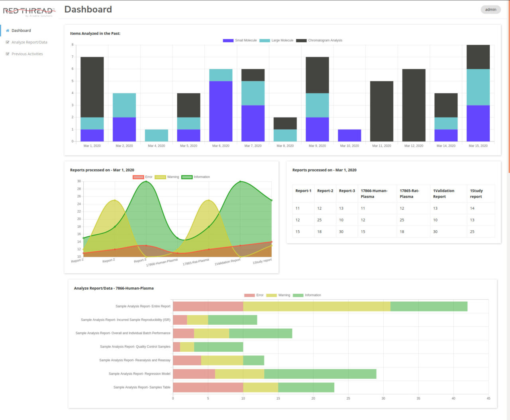510x420 pixels.
Task: Toggle the Small Molecule legend series
Action: [x=228, y=41]
